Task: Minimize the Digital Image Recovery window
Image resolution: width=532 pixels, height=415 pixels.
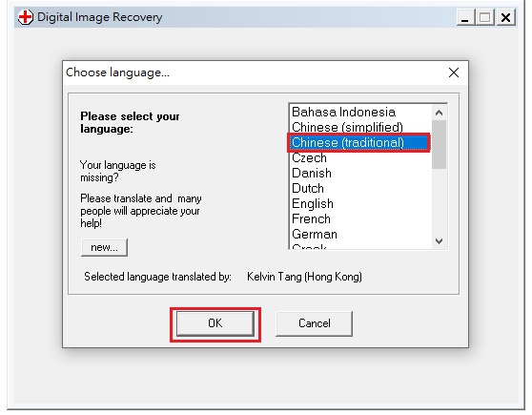Action: [x=465, y=17]
